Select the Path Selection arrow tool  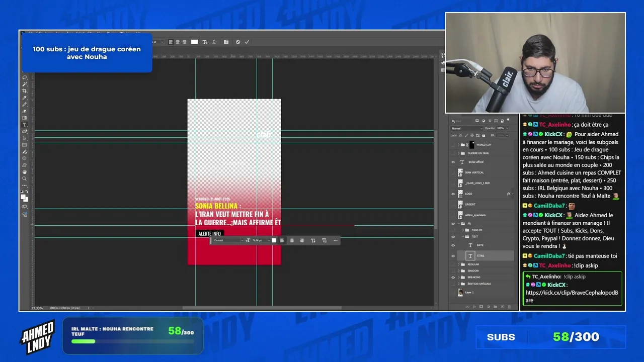pos(25,138)
